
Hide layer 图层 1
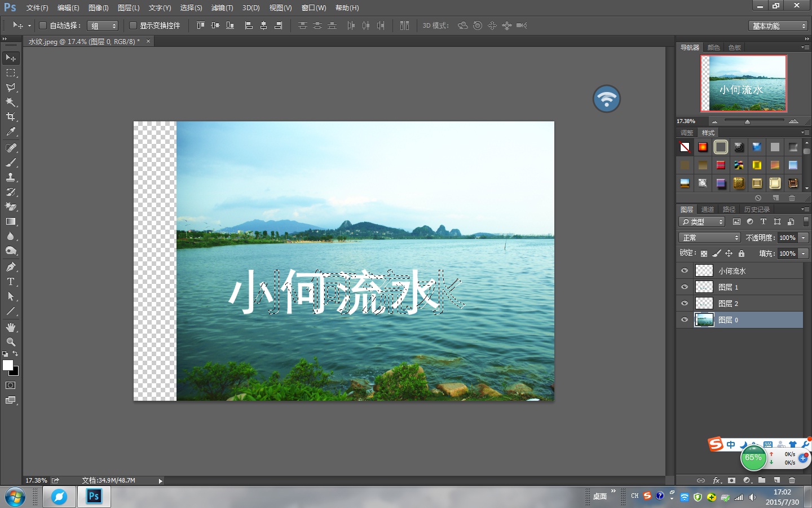coord(685,287)
